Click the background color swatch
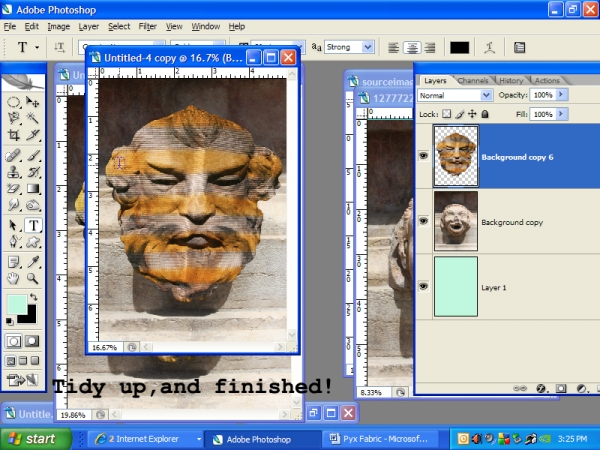600x450 pixels. coord(30,316)
